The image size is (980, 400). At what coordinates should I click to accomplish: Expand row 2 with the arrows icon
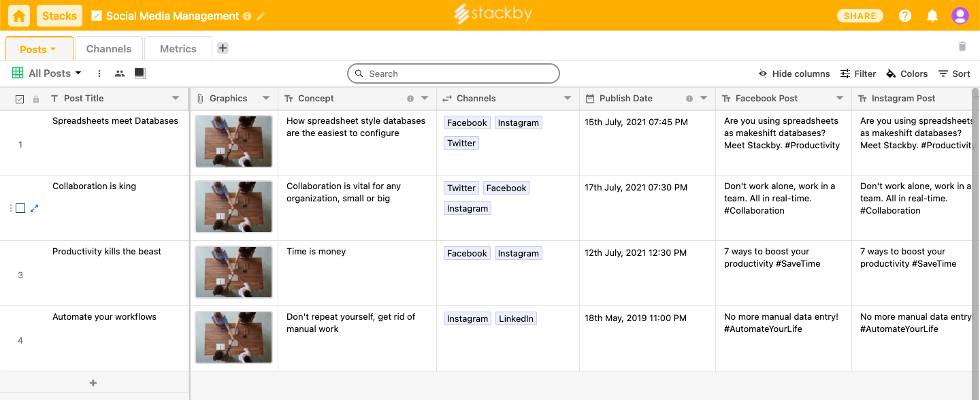35,208
